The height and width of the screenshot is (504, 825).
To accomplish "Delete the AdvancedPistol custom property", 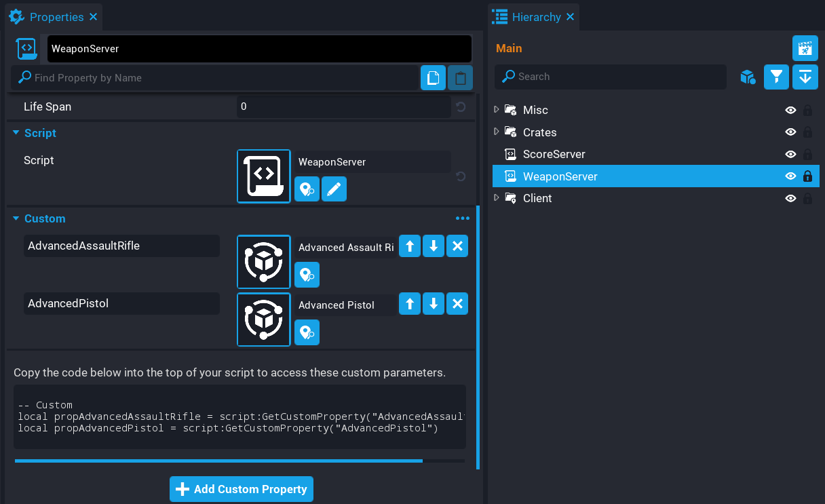I will tap(457, 304).
